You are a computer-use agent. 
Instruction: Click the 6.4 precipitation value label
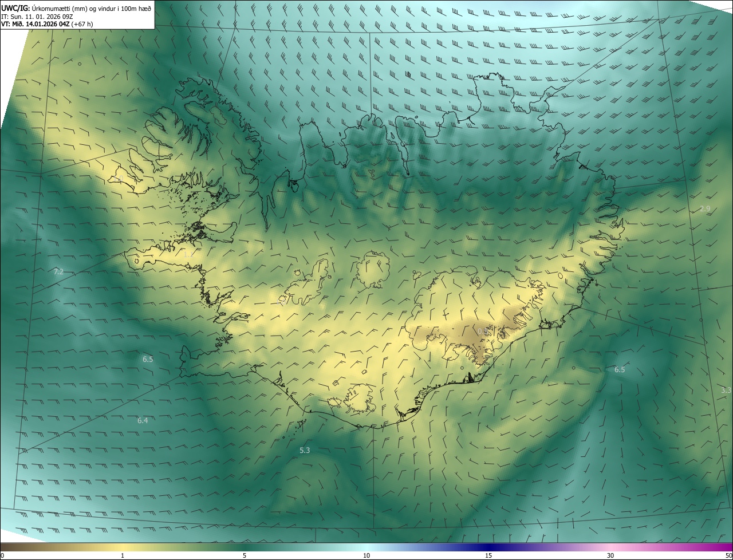[x=143, y=421]
